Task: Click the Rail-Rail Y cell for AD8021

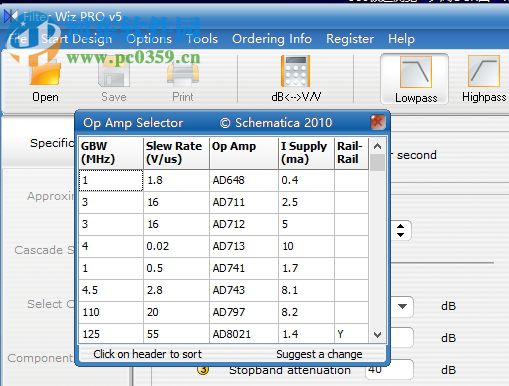Action: point(352,333)
